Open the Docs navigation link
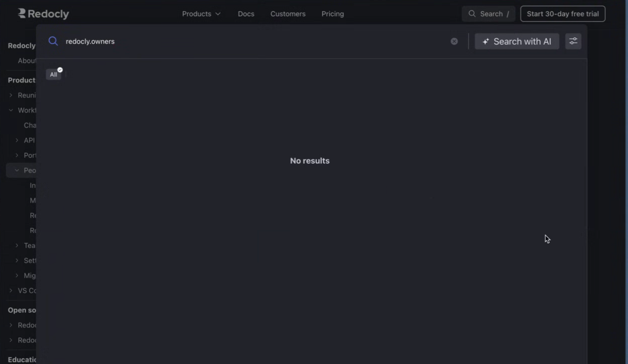The height and width of the screenshot is (364, 628). (x=246, y=14)
